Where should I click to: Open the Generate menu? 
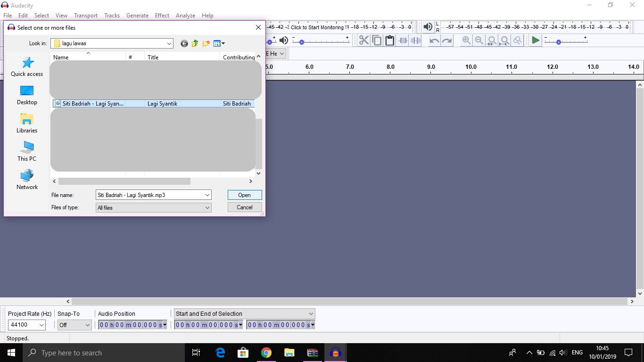tap(137, 16)
